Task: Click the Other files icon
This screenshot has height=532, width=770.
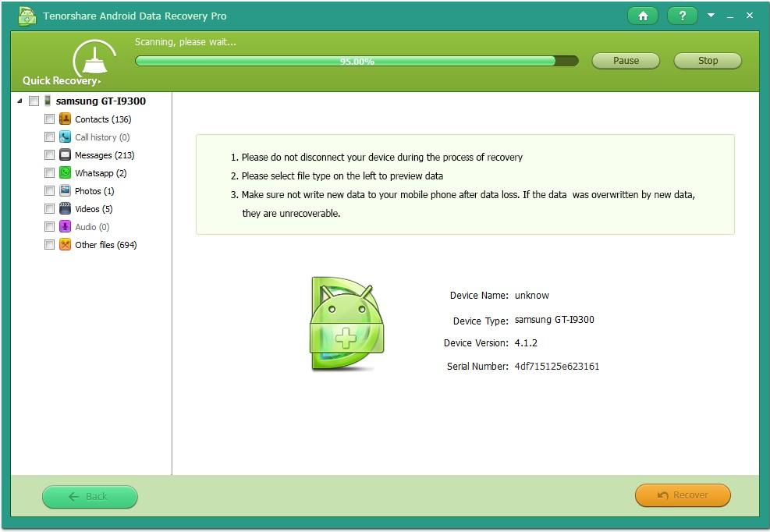Action: (65, 245)
